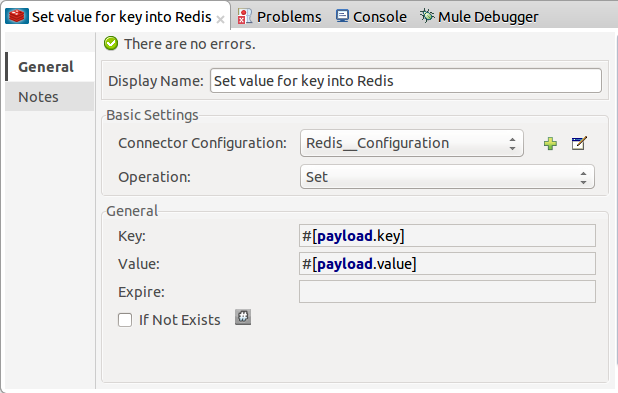Add a new connector configuration with the plus icon
This screenshot has height=393, width=618.
tap(550, 143)
